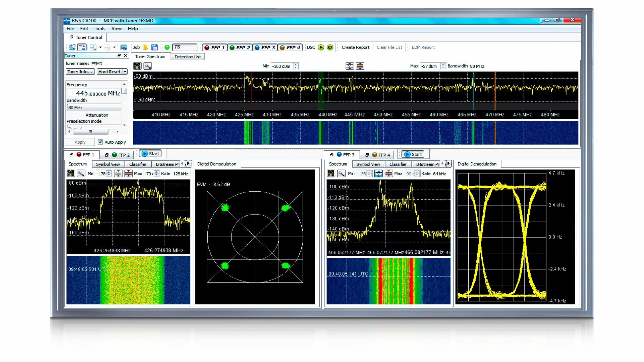Open Tuner Spectrum wrench settings icon

point(148,66)
